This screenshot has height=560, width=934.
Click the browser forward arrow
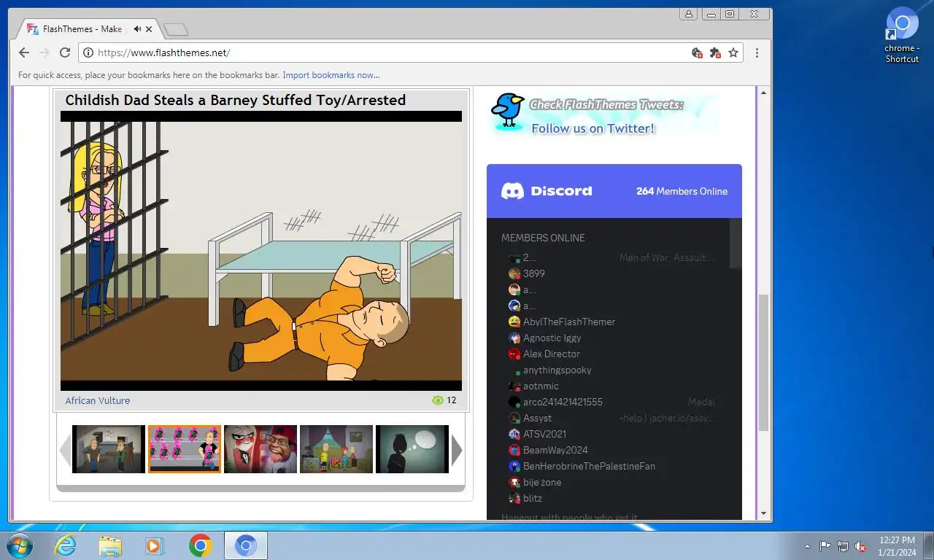(45, 52)
